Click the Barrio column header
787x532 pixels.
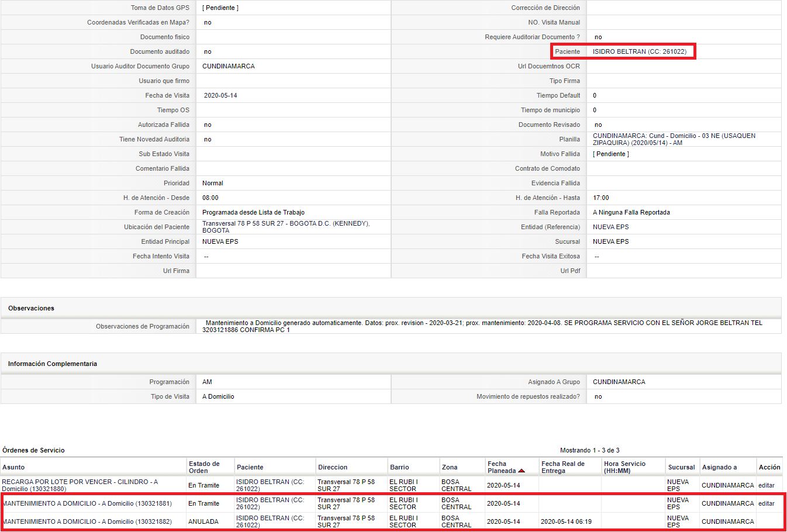coord(399,467)
